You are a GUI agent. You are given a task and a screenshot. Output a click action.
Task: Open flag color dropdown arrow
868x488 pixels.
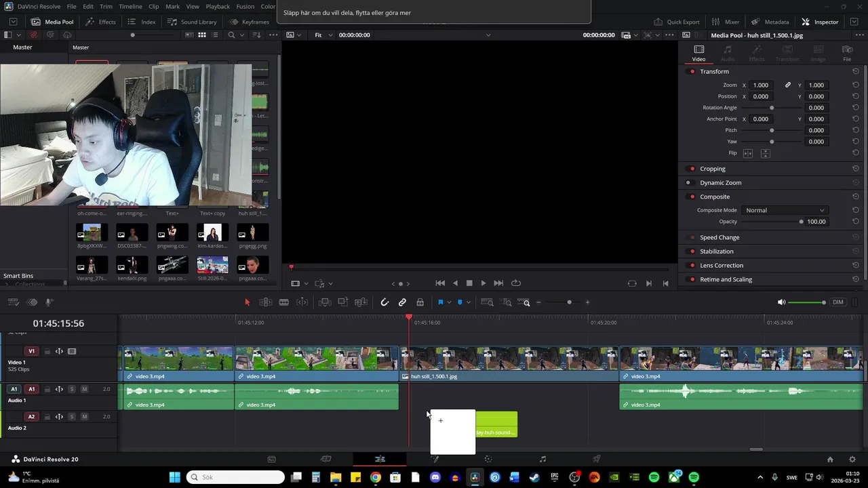point(449,302)
